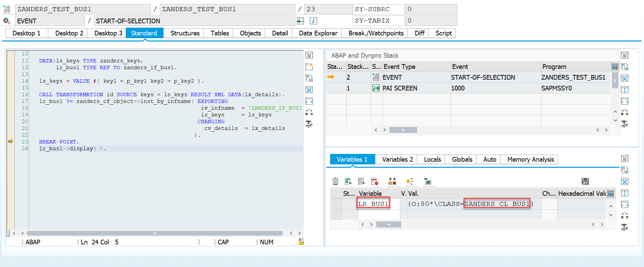Screen dimensions: 644x267
Task: Click trash icon to delete variables
Action: (x=335, y=181)
